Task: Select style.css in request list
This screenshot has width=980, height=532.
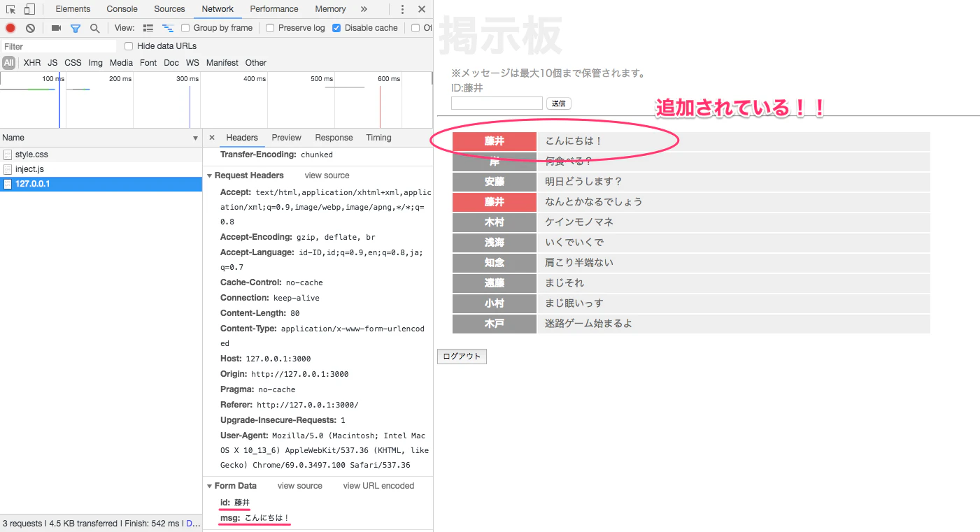Action: pos(101,154)
